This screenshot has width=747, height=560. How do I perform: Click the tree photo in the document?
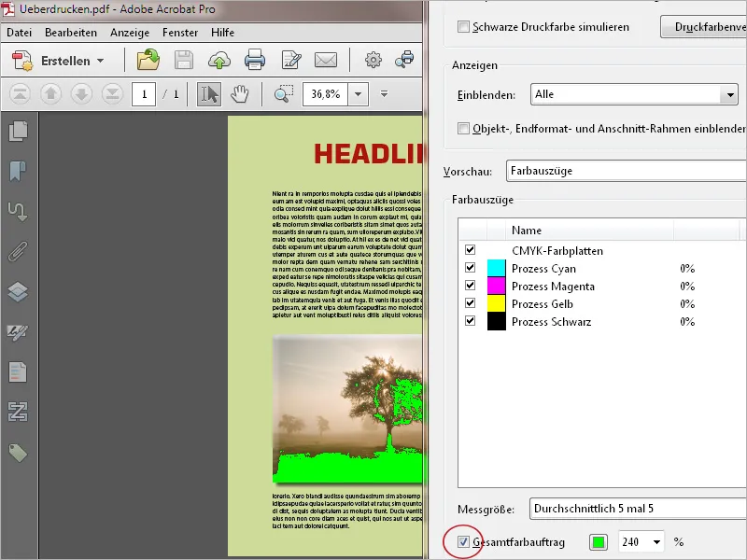[347, 409]
